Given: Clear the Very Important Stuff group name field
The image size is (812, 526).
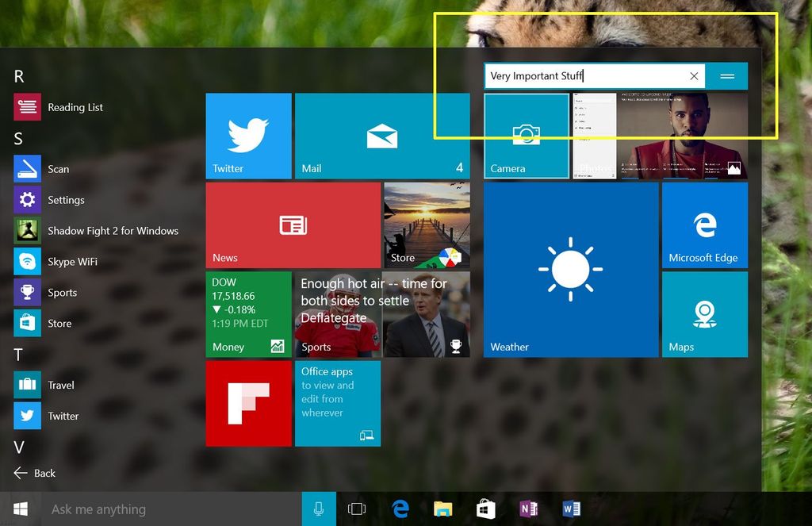Looking at the screenshot, I should click(694, 76).
